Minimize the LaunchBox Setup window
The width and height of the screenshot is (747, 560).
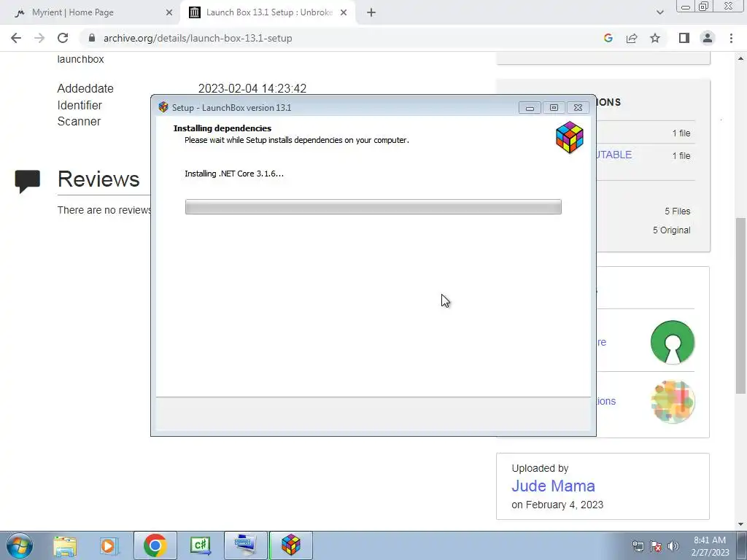(x=530, y=108)
